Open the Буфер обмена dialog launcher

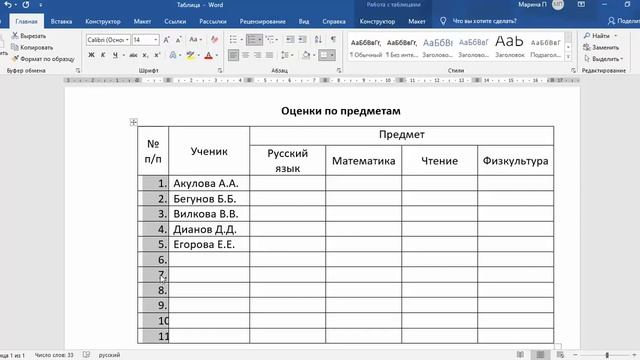(x=78, y=71)
